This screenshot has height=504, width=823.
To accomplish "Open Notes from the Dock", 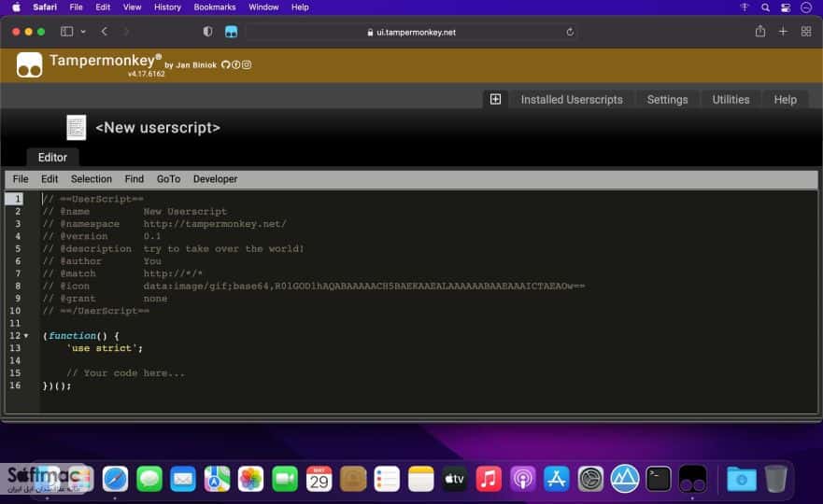I will click(x=421, y=479).
